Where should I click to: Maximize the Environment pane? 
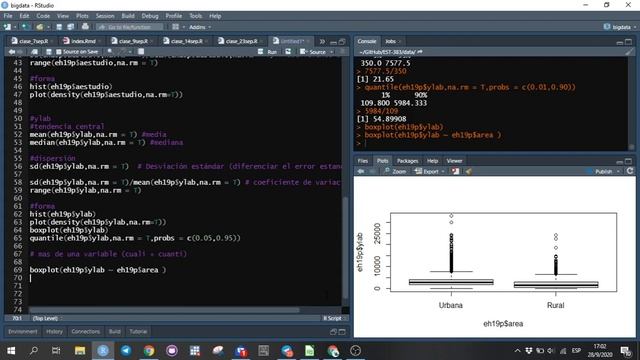click(342, 331)
